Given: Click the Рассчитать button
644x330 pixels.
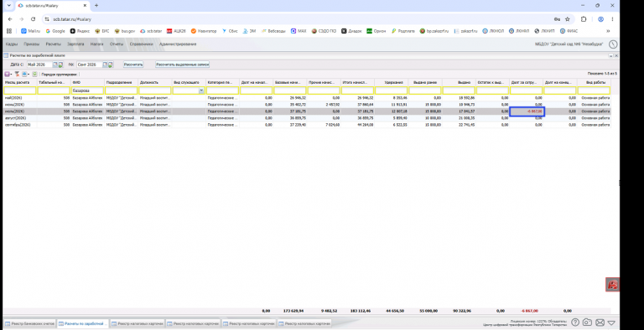Looking at the screenshot, I should click(x=133, y=64).
